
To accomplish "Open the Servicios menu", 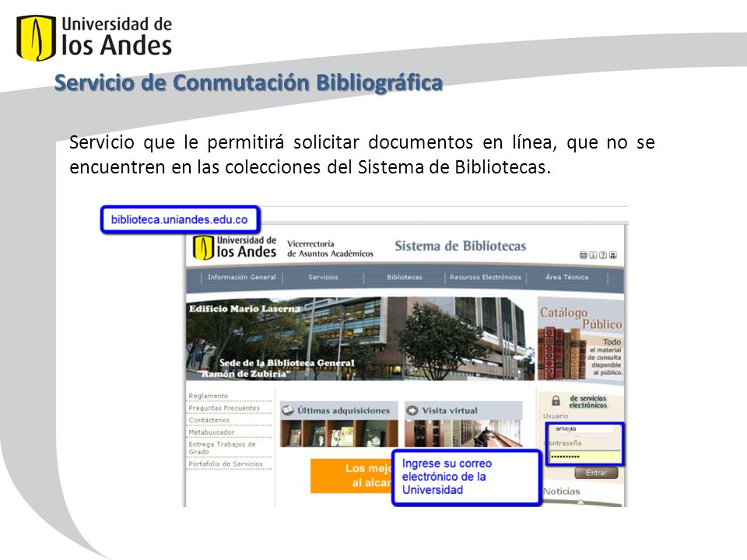I will (323, 277).
